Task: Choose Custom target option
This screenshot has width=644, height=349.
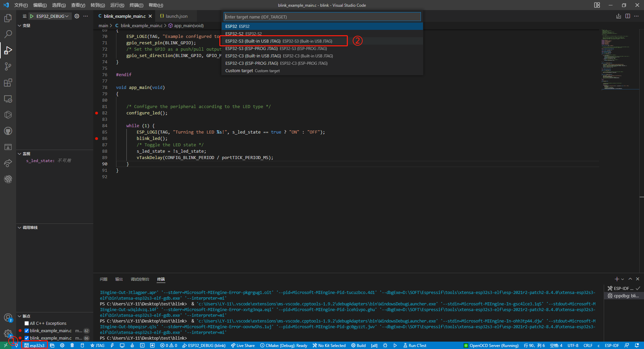Action: (322, 70)
